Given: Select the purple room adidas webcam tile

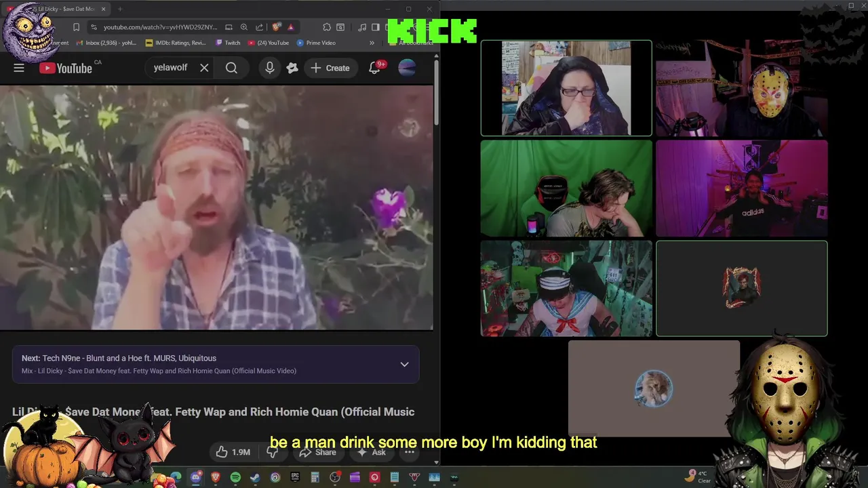Looking at the screenshot, I should (x=742, y=188).
